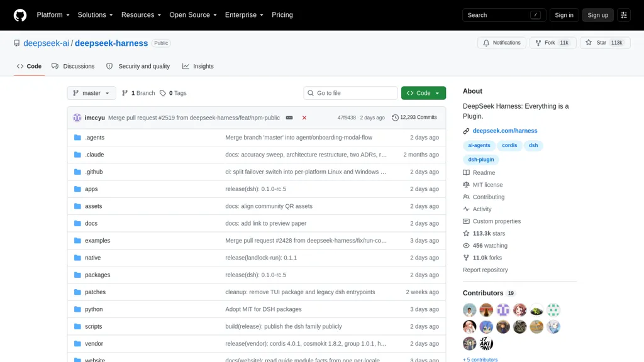Open commit 47f9438
644x362 pixels.
(x=347, y=118)
